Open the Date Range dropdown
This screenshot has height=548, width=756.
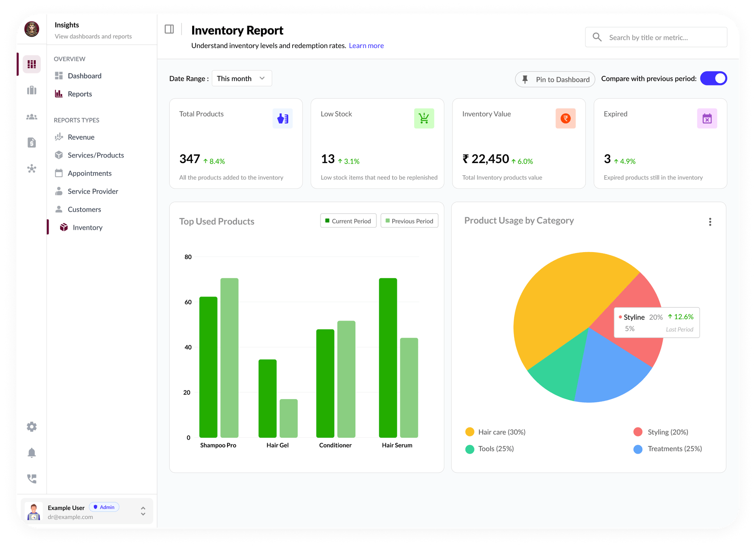(241, 78)
